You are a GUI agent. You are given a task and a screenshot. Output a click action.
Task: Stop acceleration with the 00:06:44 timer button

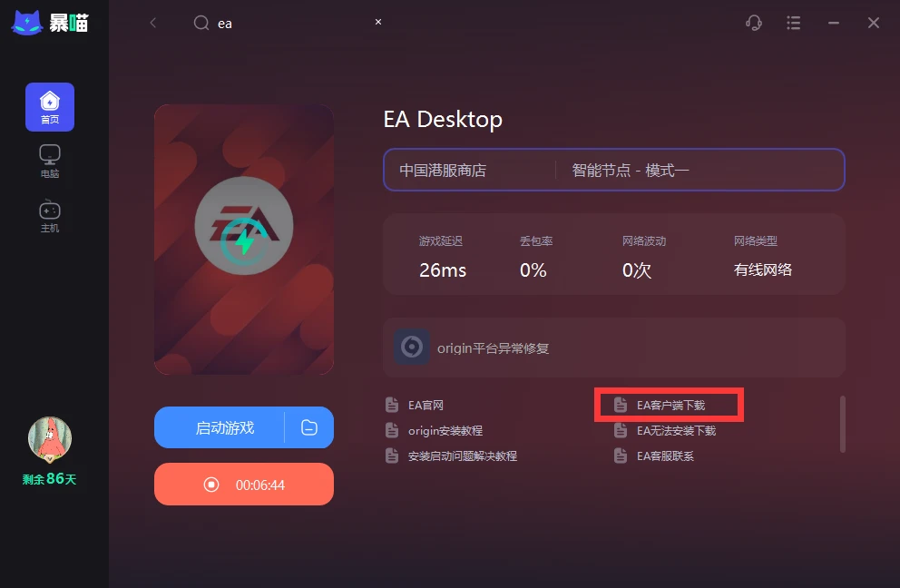coord(244,485)
